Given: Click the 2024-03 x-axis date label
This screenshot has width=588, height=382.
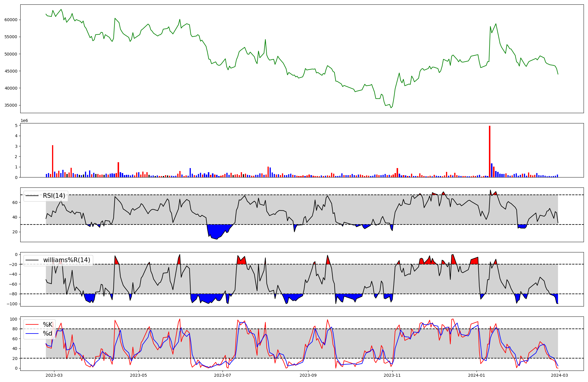Looking at the screenshot, I should pos(559,375).
